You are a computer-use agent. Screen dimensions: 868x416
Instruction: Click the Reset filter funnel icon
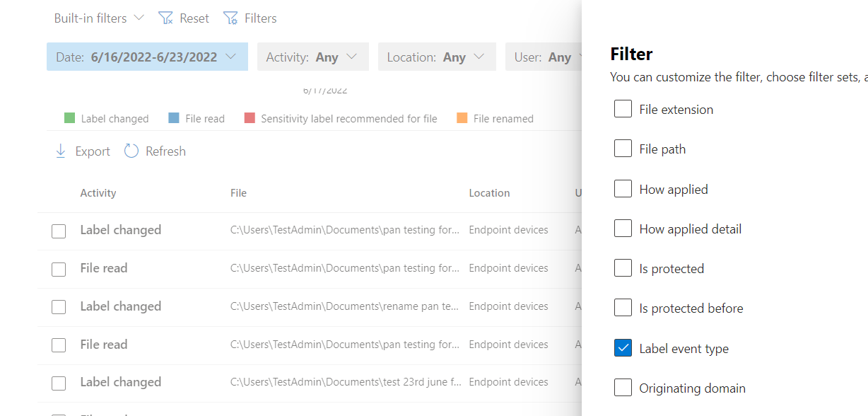tap(165, 17)
